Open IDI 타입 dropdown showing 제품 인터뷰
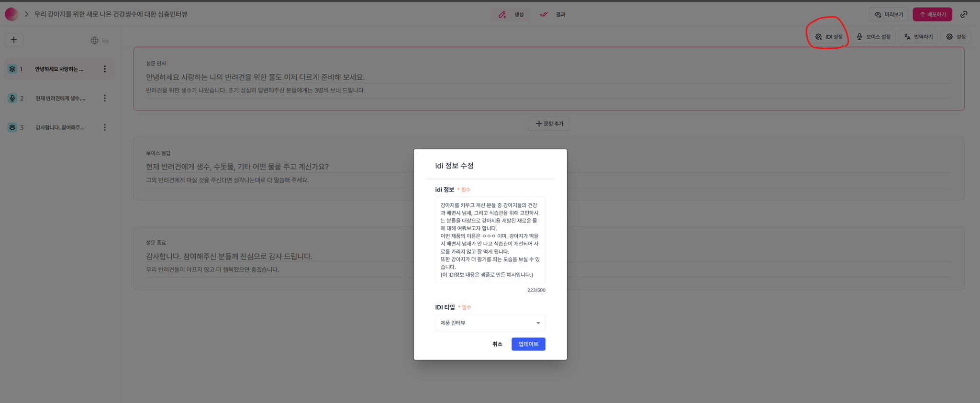980x403 pixels. pyautogui.click(x=490, y=323)
